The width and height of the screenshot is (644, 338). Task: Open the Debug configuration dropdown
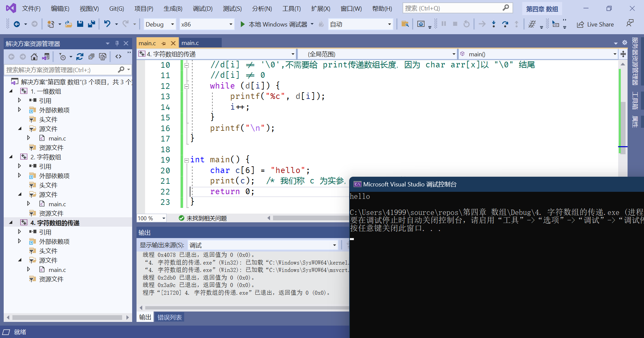[x=160, y=24]
